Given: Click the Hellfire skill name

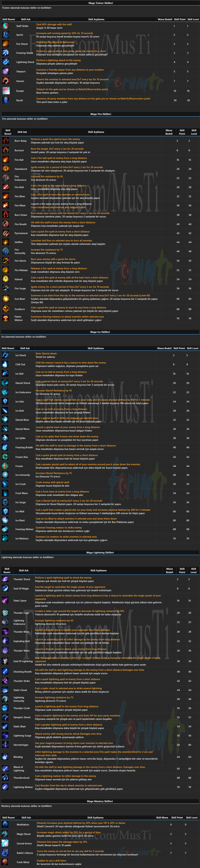Looking at the screenshot, I should point(19,242).
